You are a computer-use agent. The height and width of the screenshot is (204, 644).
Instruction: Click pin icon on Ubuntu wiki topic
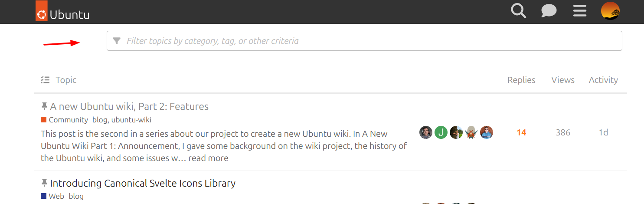tap(44, 106)
